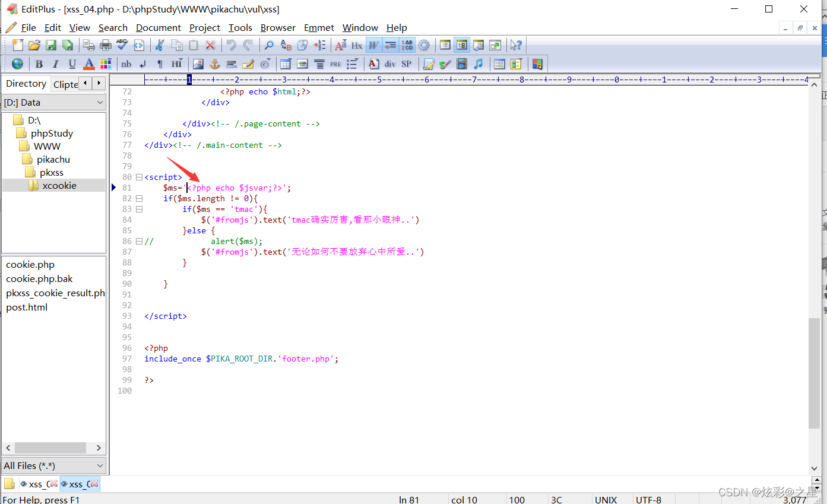
Task: Open the HTML color palette grid icon
Action: tap(106, 64)
